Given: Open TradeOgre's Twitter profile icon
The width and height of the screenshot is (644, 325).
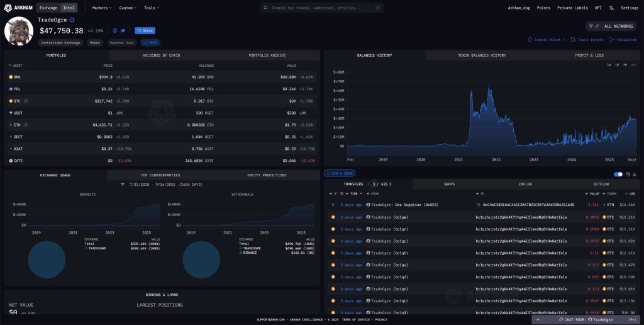Looking at the screenshot, I should (123, 30).
